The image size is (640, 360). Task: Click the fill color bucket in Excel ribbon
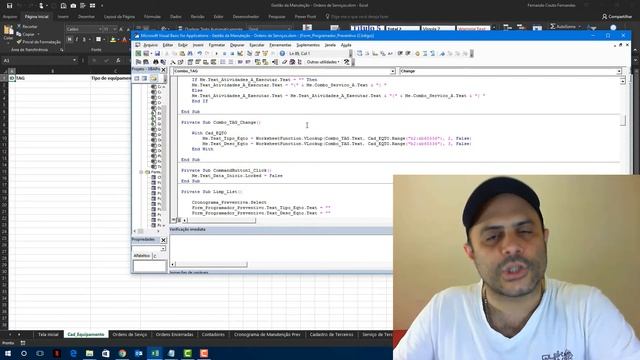(x=113, y=40)
